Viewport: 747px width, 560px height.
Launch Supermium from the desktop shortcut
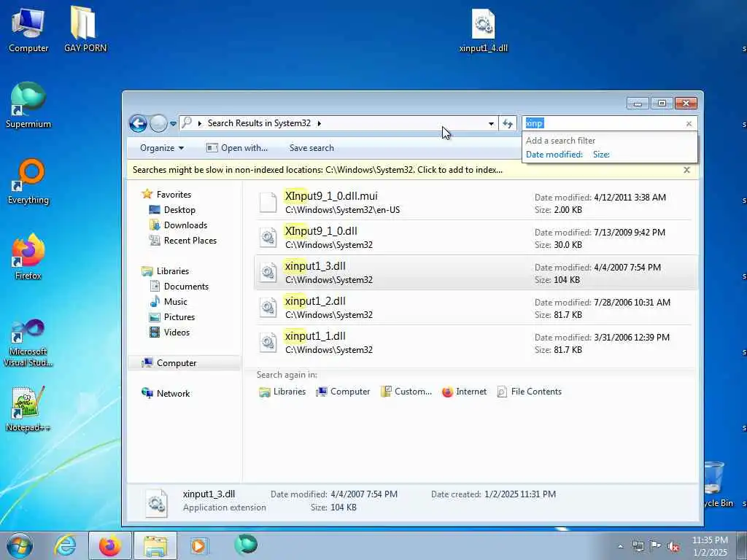[28, 105]
